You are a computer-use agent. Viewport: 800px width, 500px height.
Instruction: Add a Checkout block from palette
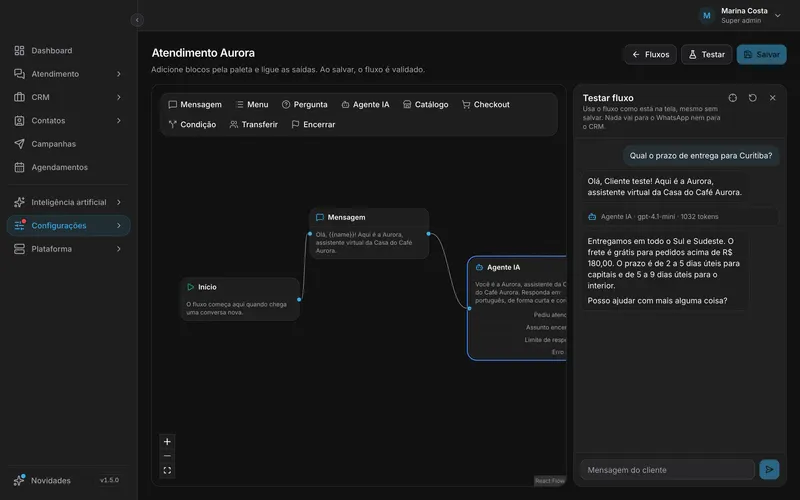tap(486, 105)
